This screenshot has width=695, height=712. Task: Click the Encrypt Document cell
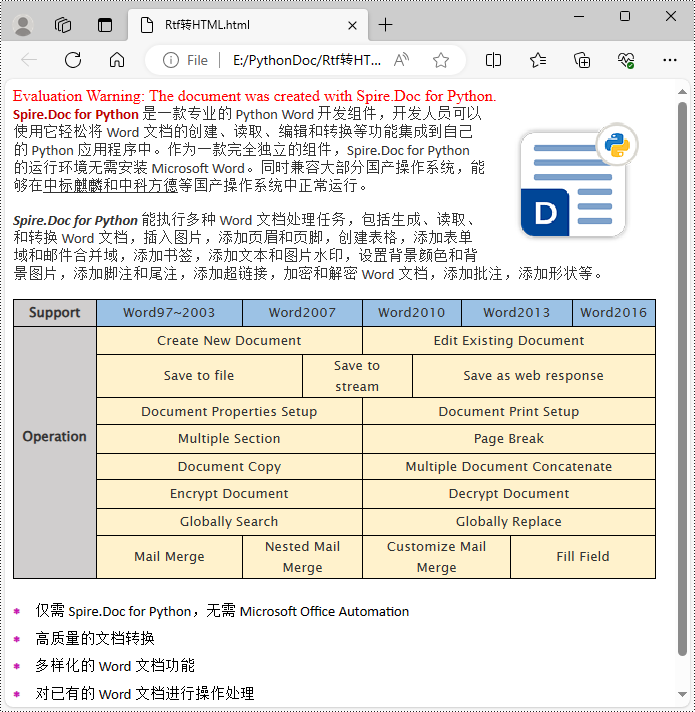tap(229, 494)
